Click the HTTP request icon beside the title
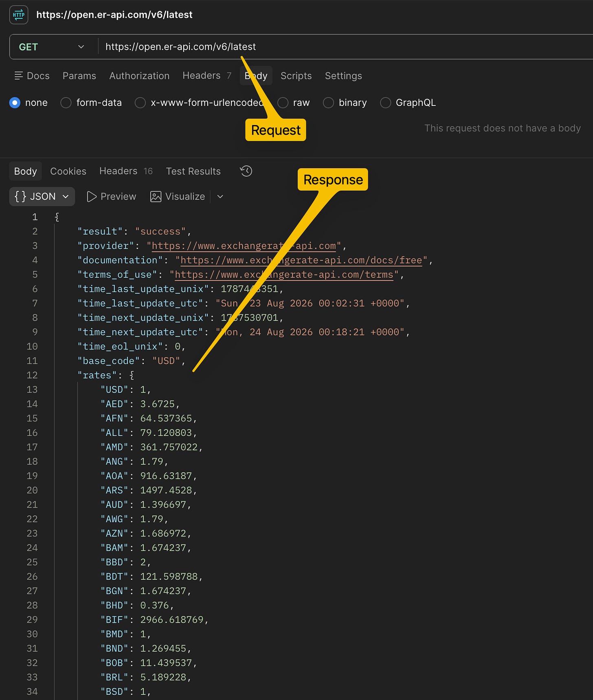The image size is (593, 700). 19,15
